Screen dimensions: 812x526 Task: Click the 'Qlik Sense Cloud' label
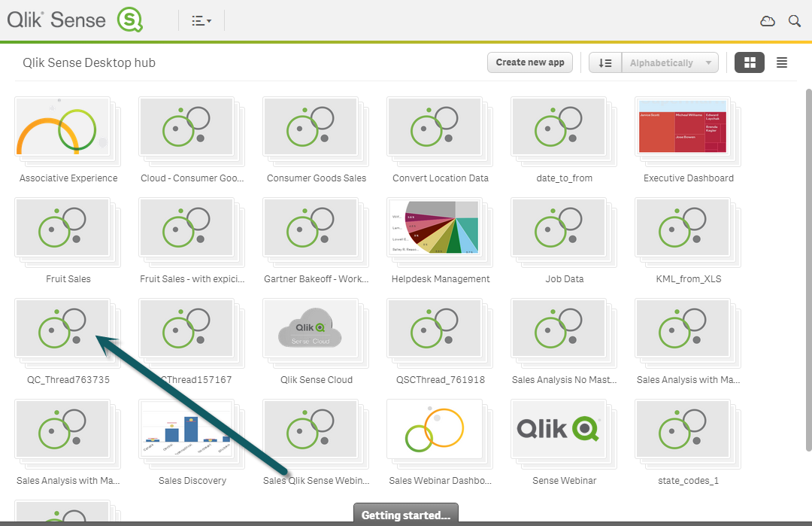pyautogui.click(x=317, y=380)
